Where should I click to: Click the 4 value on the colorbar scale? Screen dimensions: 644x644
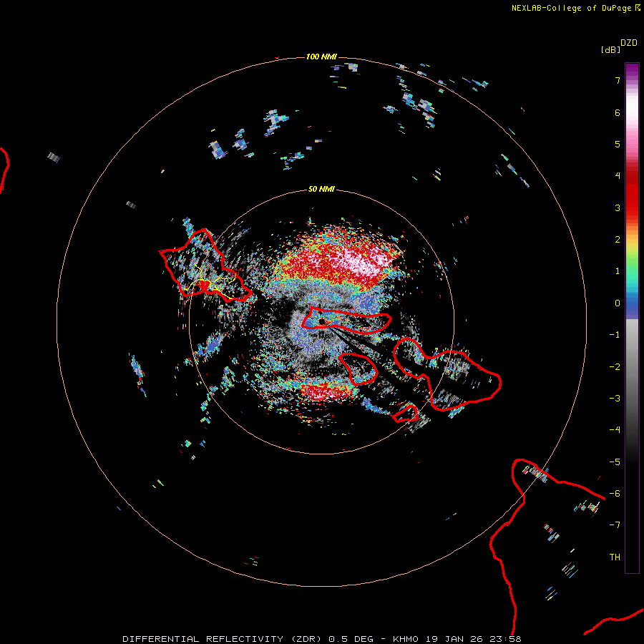pos(618,176)
